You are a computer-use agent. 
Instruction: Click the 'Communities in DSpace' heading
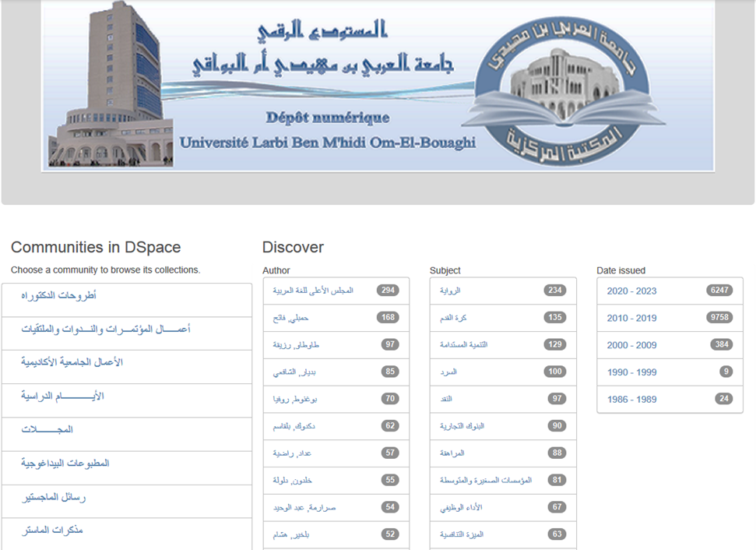96,247
